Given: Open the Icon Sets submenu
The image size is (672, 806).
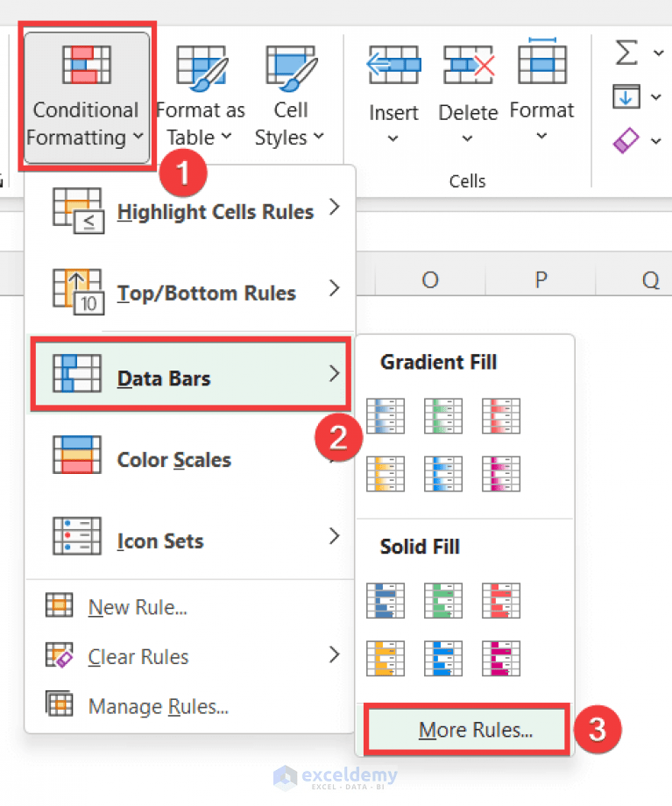Looking at the screenshot, I should pyautogui.click(x=160, y=541).
